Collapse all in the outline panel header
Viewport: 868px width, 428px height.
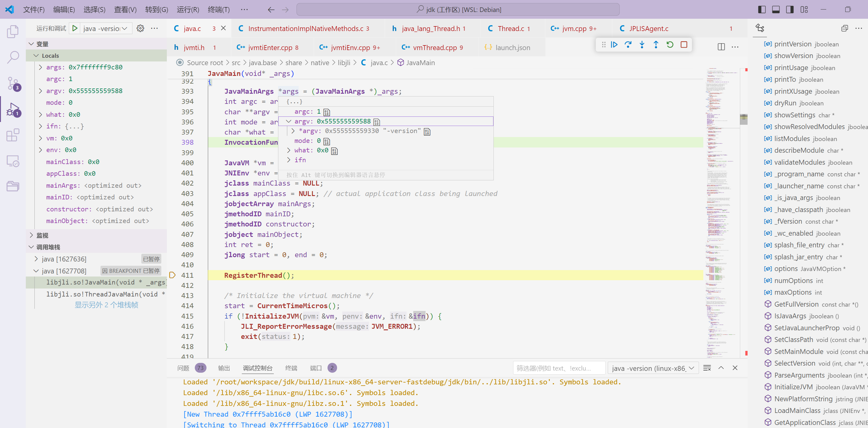click(x=844, y=28)
